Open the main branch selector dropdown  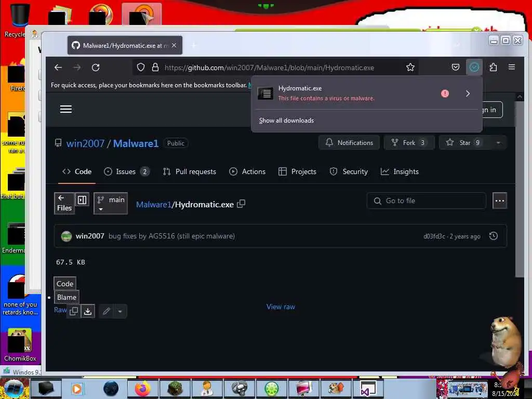(x=111, y=203)
